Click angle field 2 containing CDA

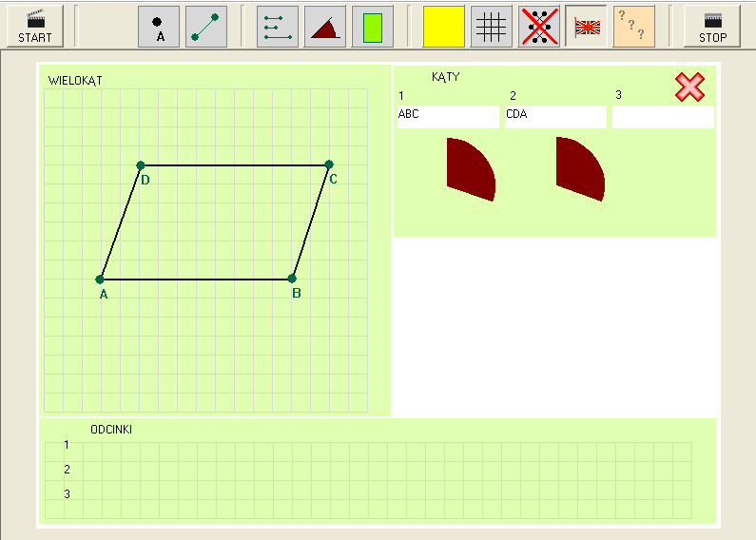tap(555, 117)
